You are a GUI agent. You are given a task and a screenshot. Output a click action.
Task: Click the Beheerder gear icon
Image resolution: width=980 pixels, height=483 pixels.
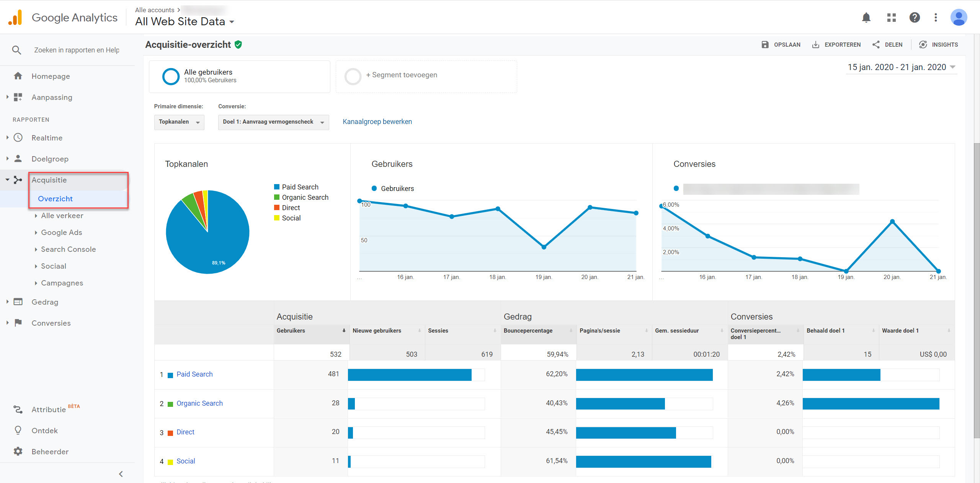(x=18, y=451)
